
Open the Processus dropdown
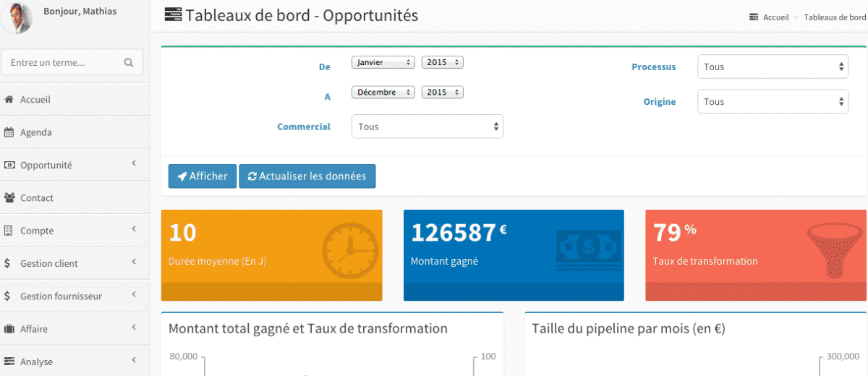pyautogui.click(x=772, y=67)
